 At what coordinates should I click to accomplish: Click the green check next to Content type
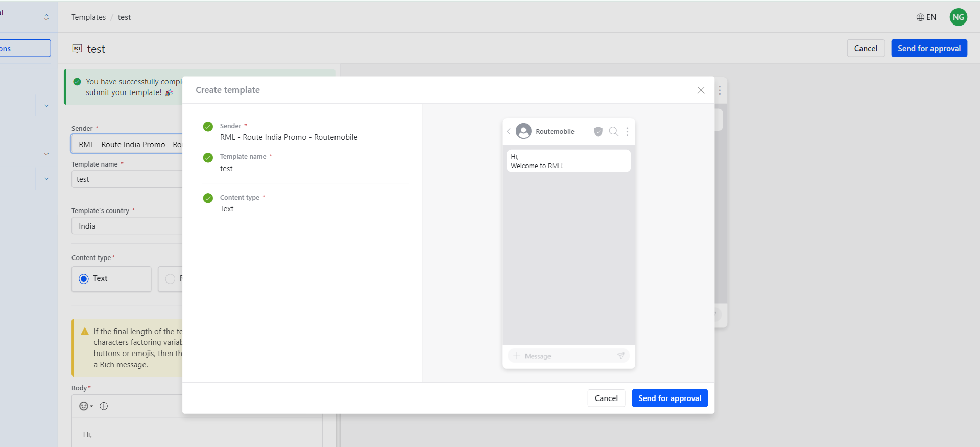pyautogui.click(x=208, y=198)
